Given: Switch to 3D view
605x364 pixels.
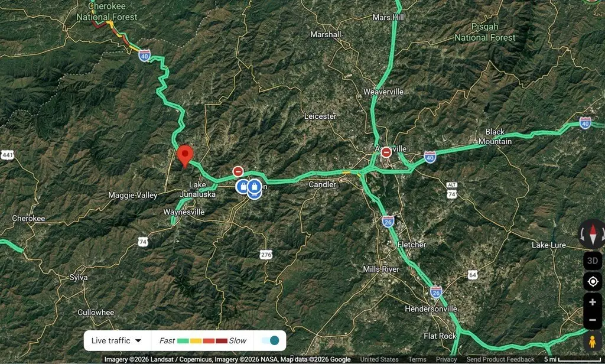Looking at the screenshot, I should click(593, 261).
